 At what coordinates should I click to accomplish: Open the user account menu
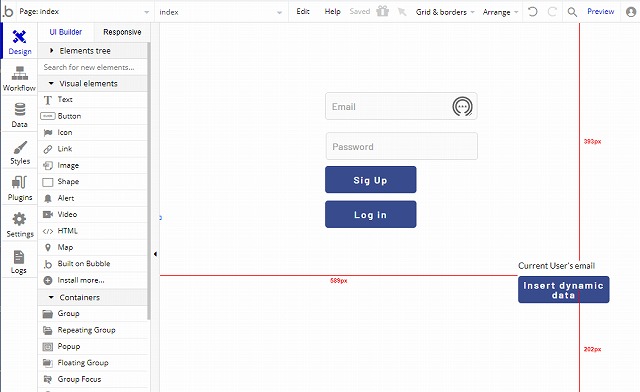(x=631, y=12)
